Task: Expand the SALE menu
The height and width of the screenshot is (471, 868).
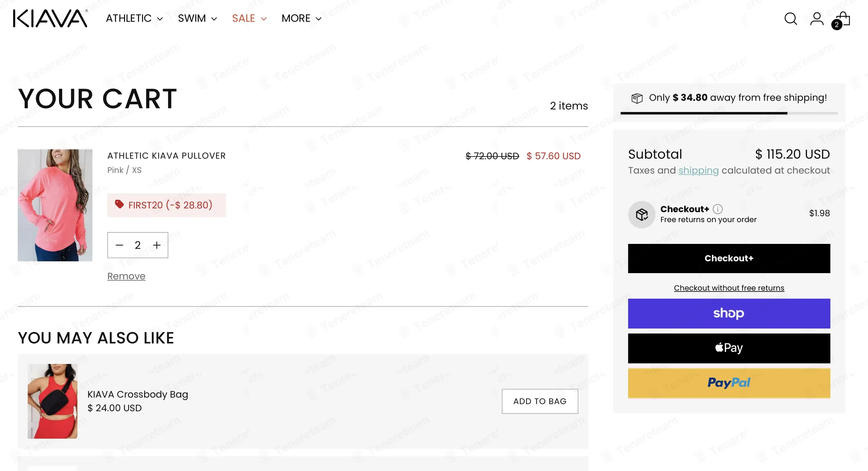Action: (x=249, y=18)
